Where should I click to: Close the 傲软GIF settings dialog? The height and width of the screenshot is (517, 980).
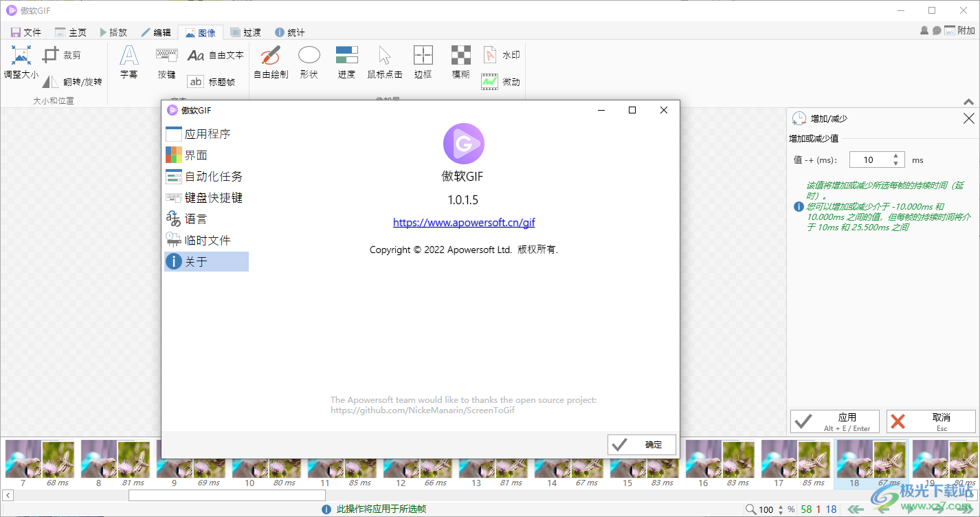click(x=664, y=110)
